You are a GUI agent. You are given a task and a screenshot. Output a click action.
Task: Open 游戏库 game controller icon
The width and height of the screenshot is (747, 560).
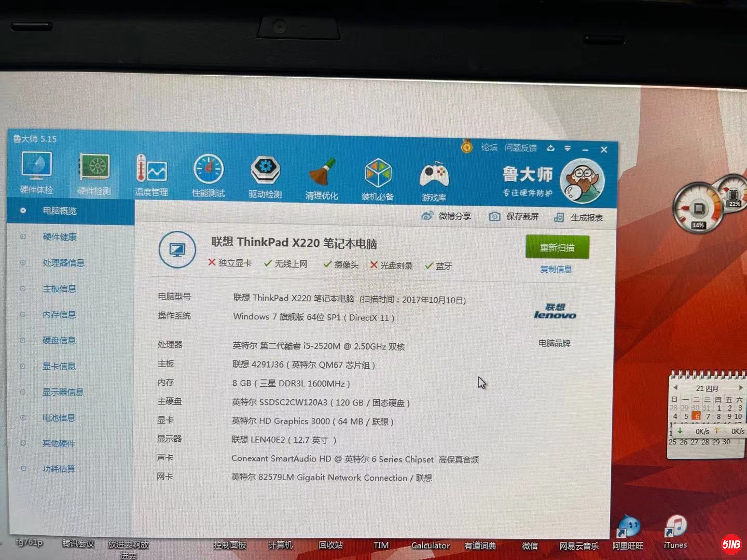pyautogui.click(x=434, y=180)
